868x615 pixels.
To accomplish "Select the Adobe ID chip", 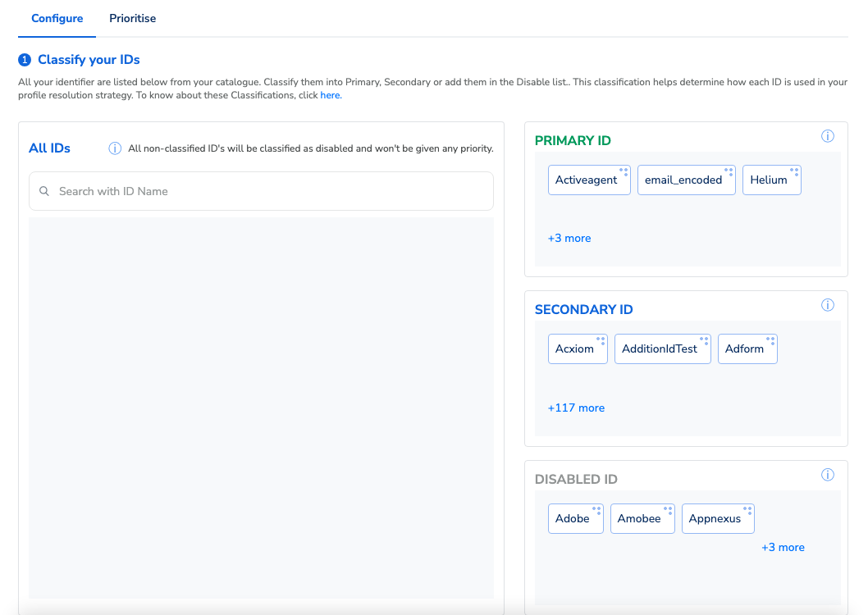I will tap(576, 518).
